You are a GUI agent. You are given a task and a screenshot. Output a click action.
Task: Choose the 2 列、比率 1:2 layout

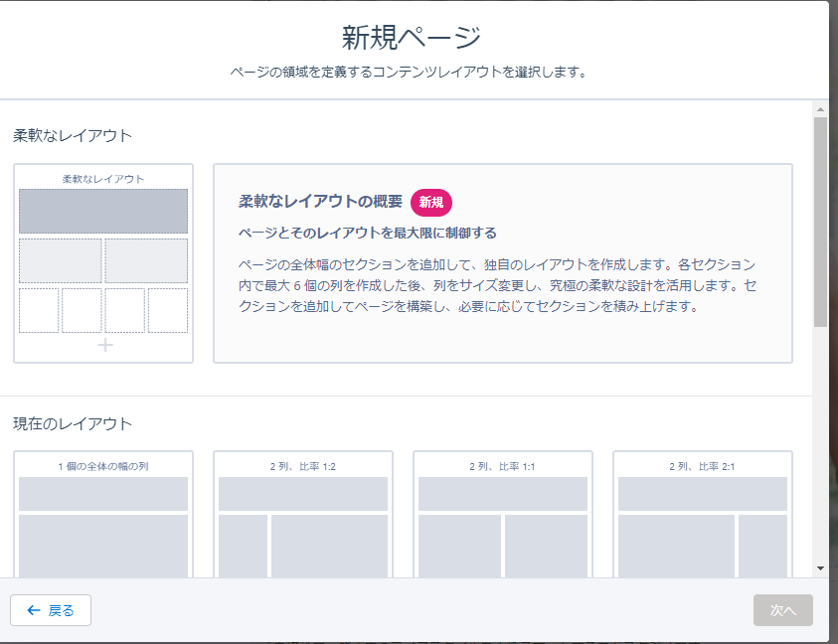coord(303,515)
